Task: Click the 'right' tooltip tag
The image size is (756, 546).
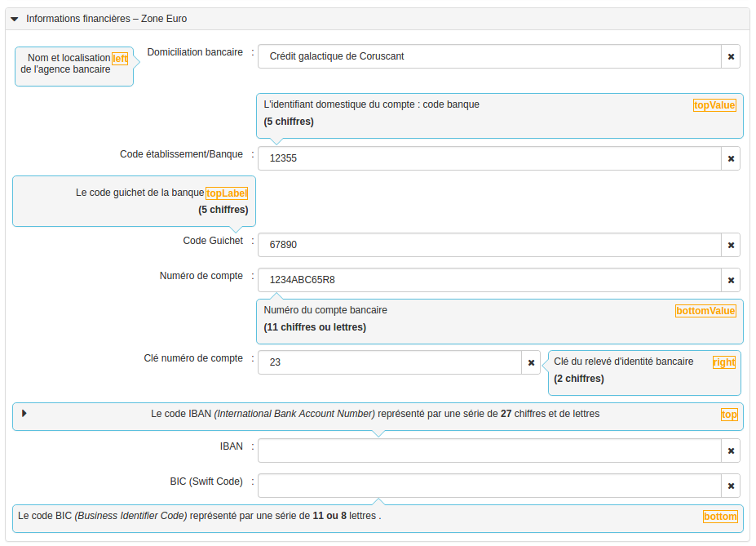Action: click(724, 362)
